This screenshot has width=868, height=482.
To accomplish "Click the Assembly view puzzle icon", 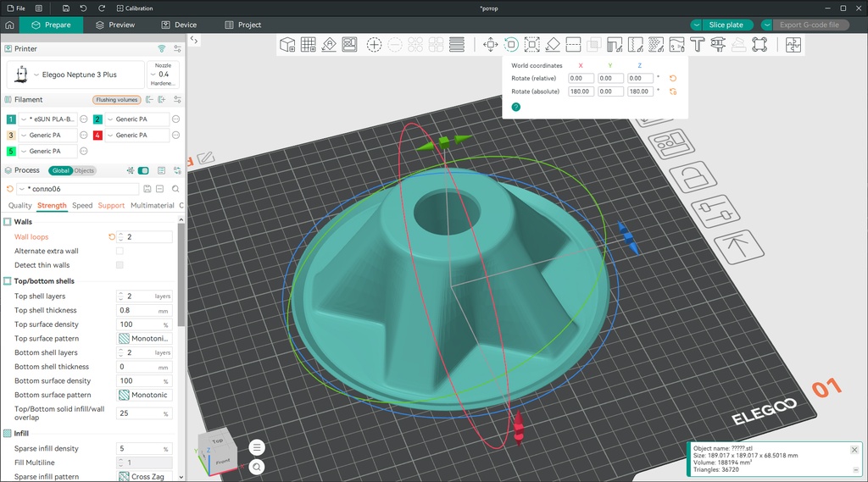I will 793,44.
